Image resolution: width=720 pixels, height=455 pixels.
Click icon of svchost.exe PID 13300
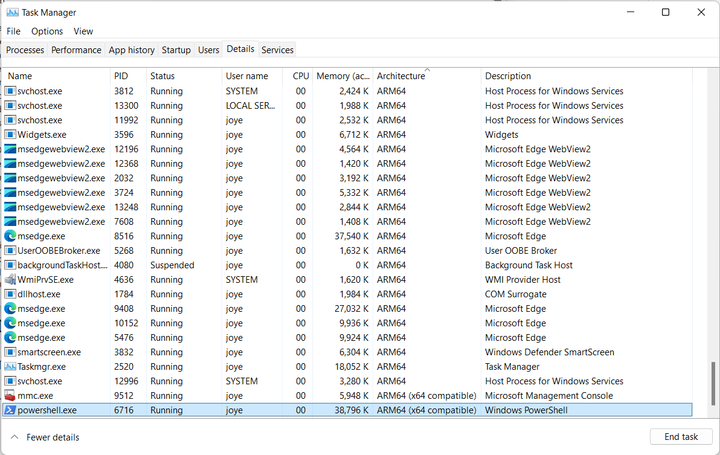pos(10,106)
